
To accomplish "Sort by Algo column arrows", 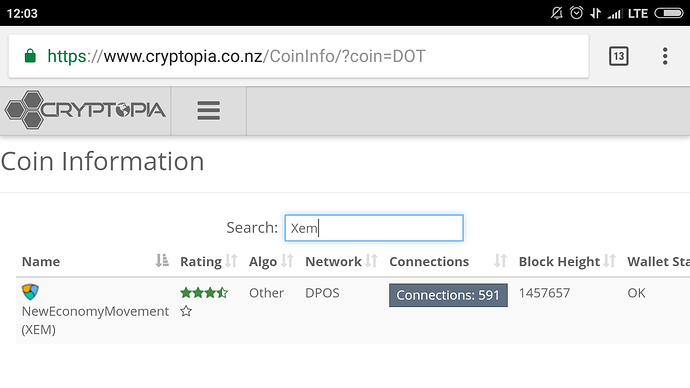I will (287, 261).
